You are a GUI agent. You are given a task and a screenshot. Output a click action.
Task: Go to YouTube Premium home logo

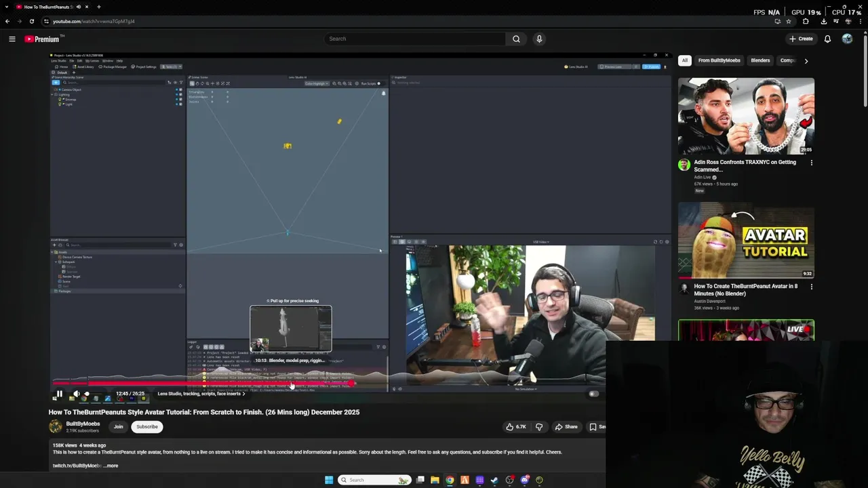(x=43, y=39)
